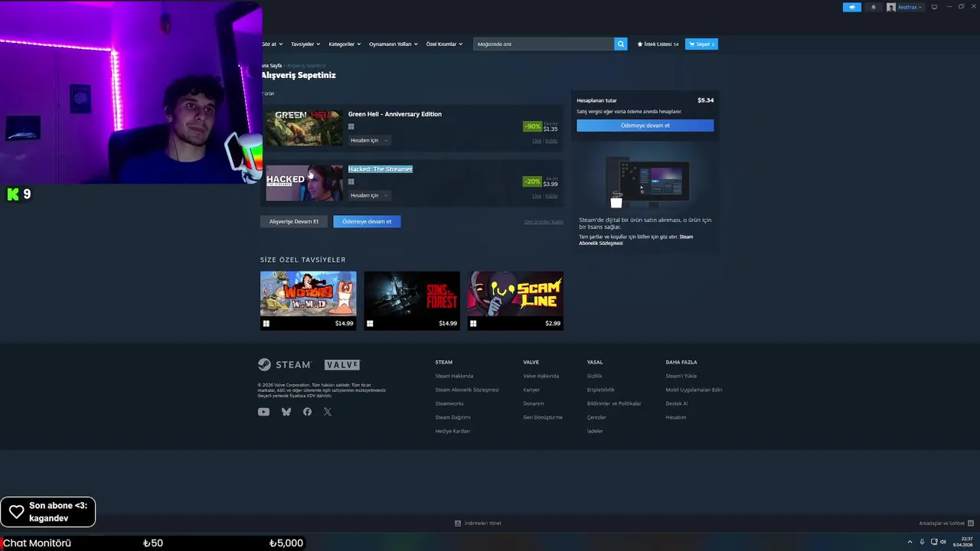Click the Mağazada ara search field
This screenshot has height=551, width=980.
pos(544,44)
